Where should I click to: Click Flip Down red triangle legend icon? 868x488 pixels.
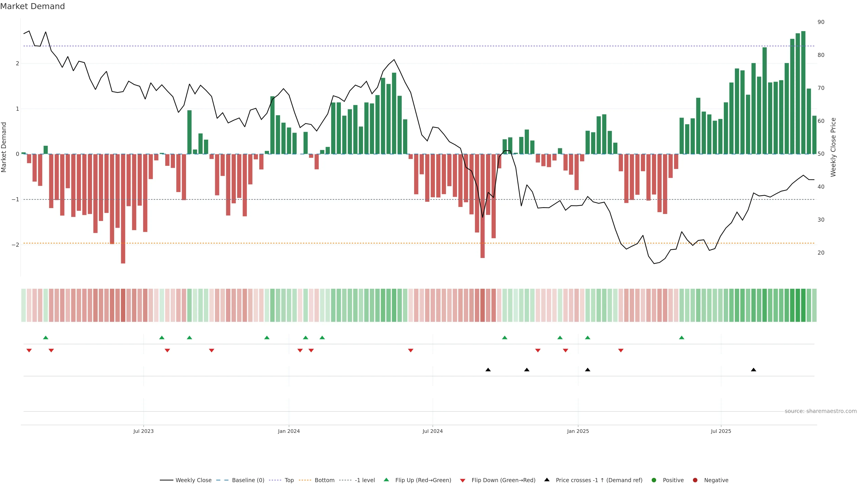point(463,481)
